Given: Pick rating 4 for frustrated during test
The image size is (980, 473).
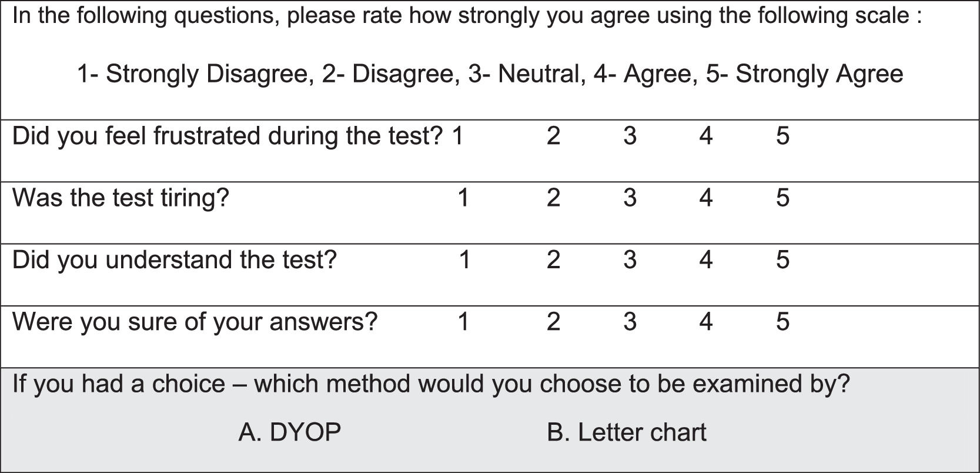Looking at the screenshot, I should click(706, 136).
